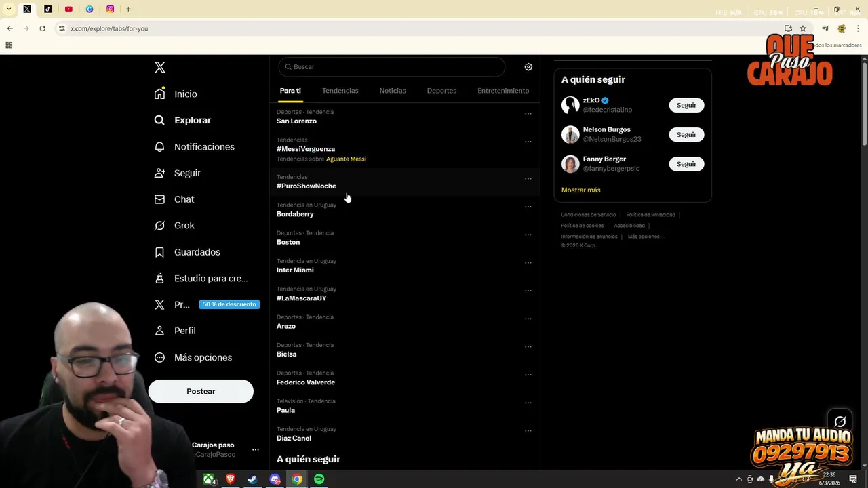Image resolution: width=868 pixels, height=488 pixels.
Task: Open site information icon in address bar
Action: 62,28
